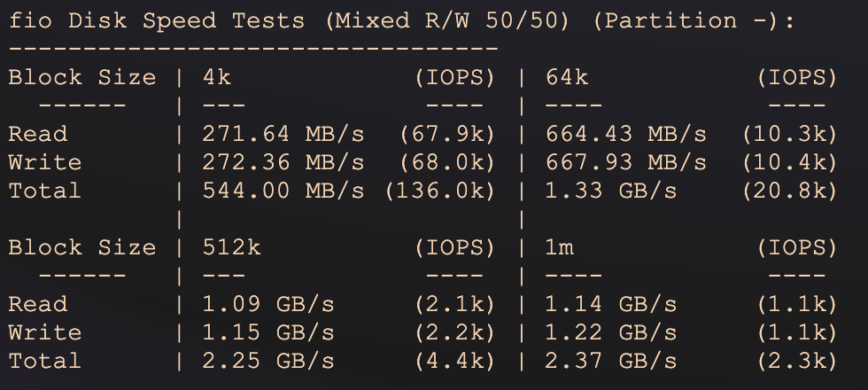Click the 664.43 MB/s read speed
Screen dimensions: 868x390
point(626,134)
